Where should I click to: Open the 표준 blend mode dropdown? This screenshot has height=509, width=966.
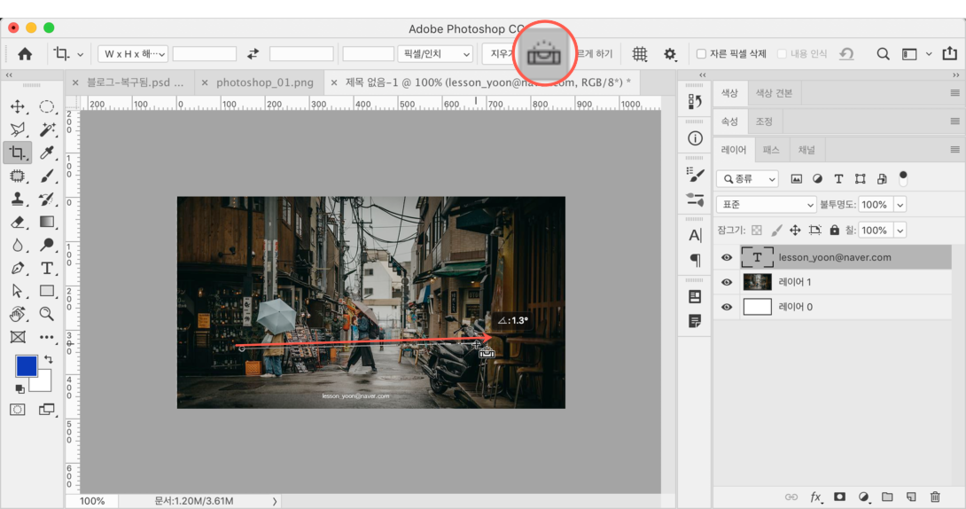[x=766, y=204]
